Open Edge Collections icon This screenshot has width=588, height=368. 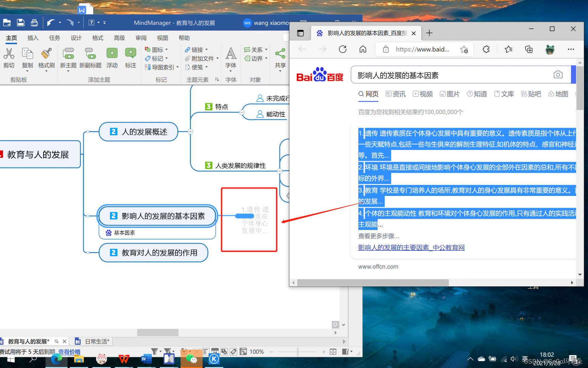pyautogui.click(x=528, y=49)
